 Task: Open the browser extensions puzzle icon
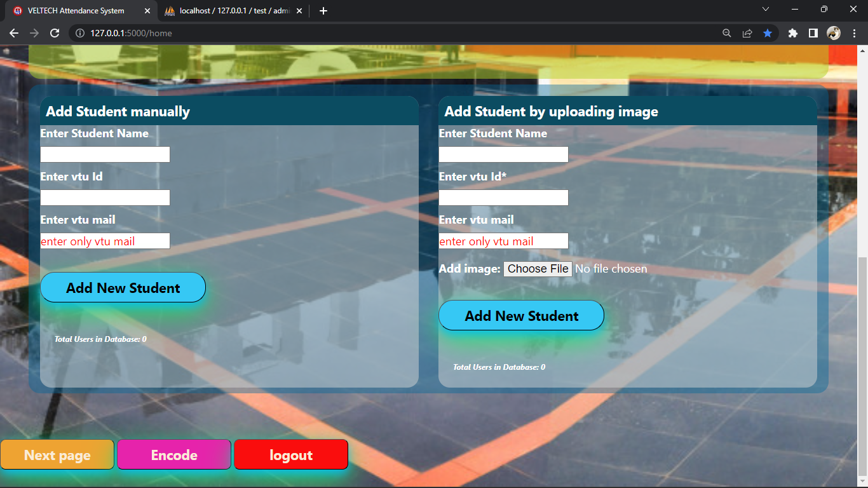792,33
